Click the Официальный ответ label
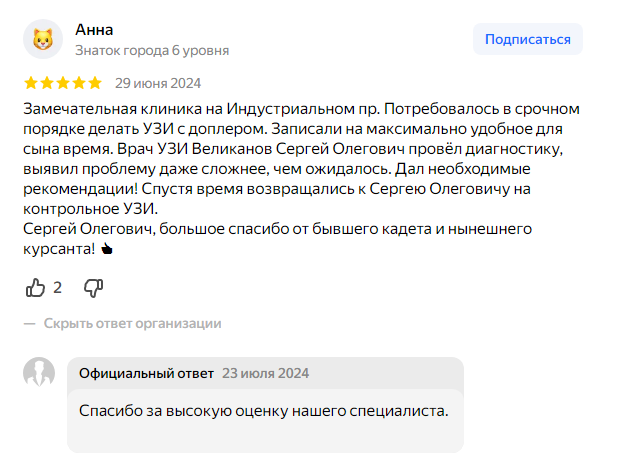This screenshot has width=639, height=456. (146, 373)
